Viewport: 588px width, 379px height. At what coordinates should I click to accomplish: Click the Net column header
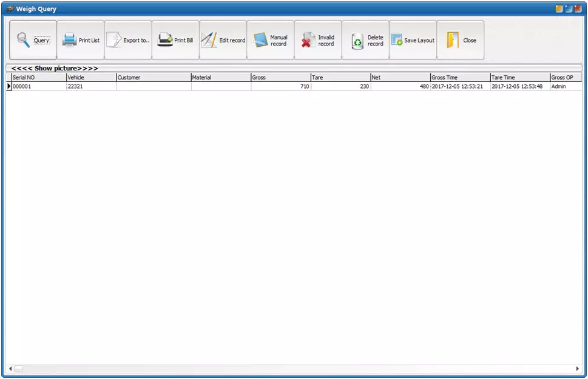tap(400, 77)
